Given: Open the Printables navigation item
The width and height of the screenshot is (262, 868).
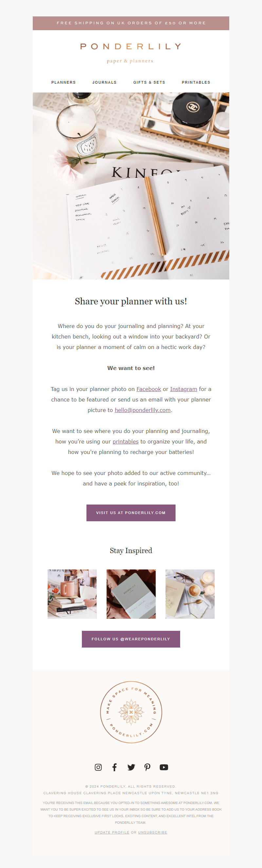Looking at the screenshot, I should click(x=196, y=83).
